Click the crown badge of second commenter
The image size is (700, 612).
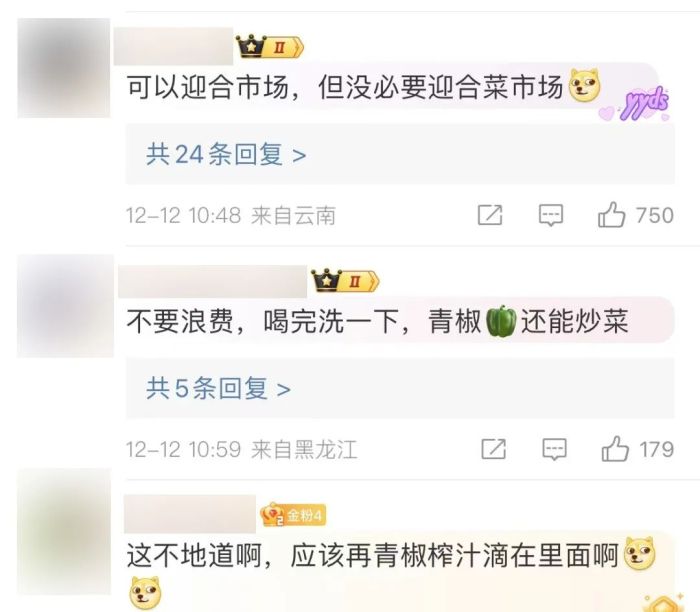(345, 281)
